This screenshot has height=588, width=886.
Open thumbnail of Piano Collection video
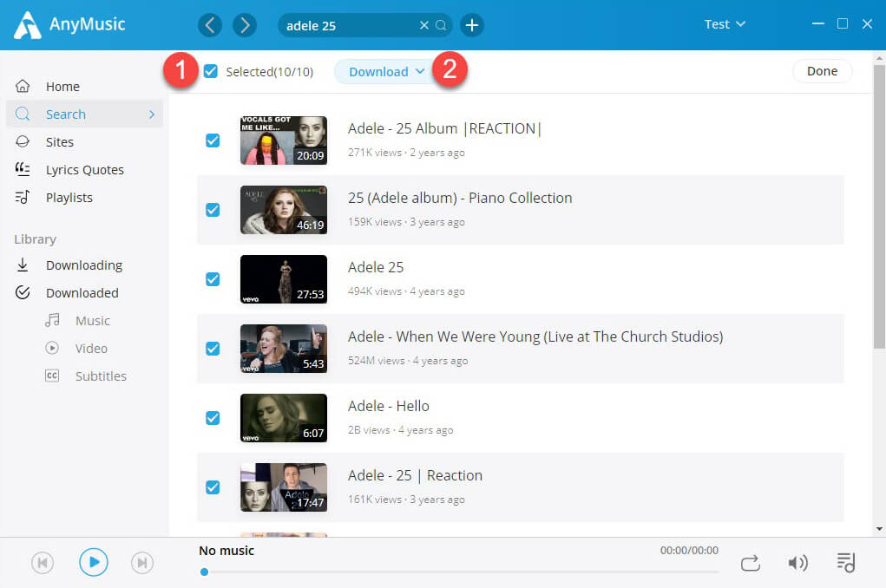point(284,210)
